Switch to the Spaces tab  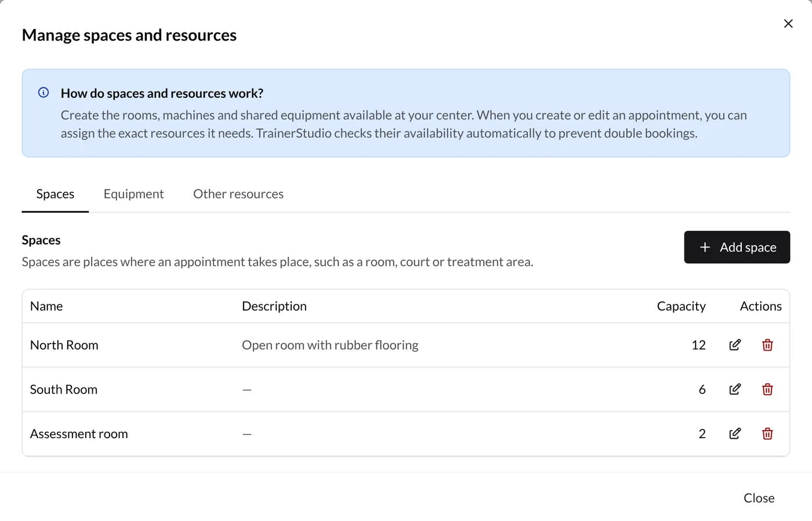click(x=55, y=194)
